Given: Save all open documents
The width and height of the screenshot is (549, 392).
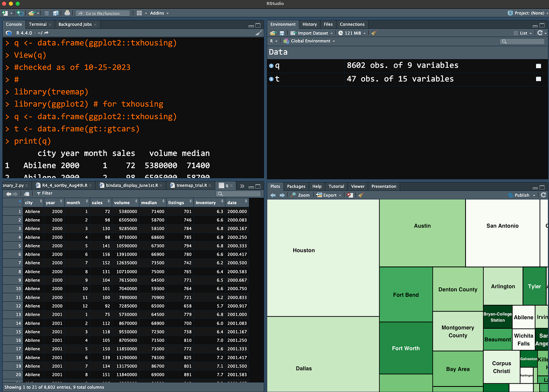Looking at the screenshot, I should [56, 13].
